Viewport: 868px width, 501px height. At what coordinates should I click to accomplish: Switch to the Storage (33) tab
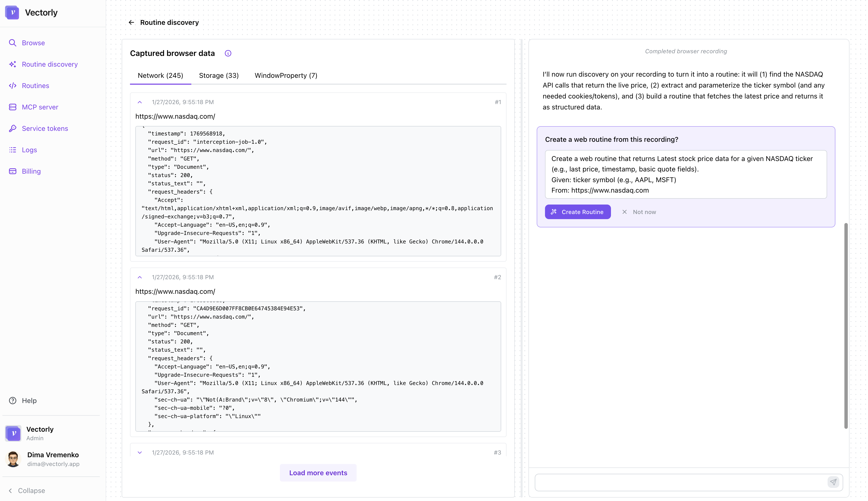219,75
